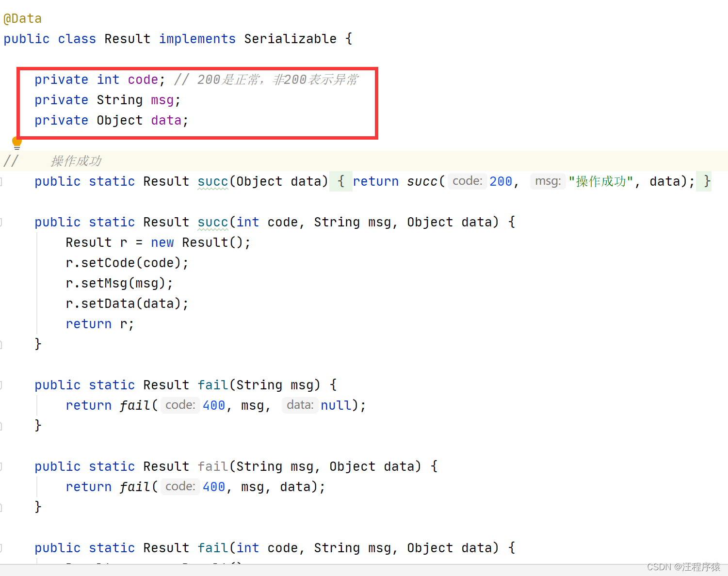728x576 pixels.
Task: Click the new keyword in Result r = new Result()
Action: click(x=162, y=242)
